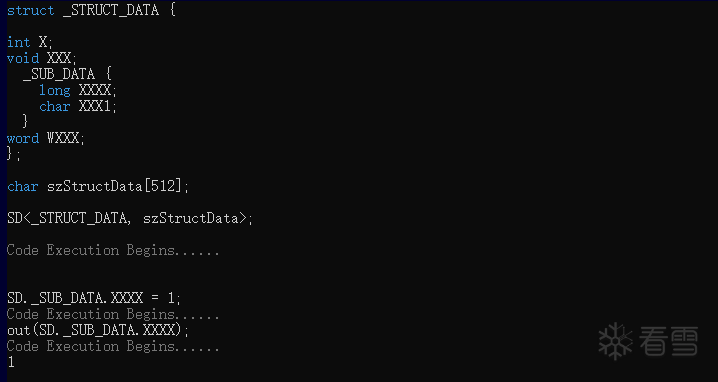Click the _SUB_DATA opening line

[67, 74]
